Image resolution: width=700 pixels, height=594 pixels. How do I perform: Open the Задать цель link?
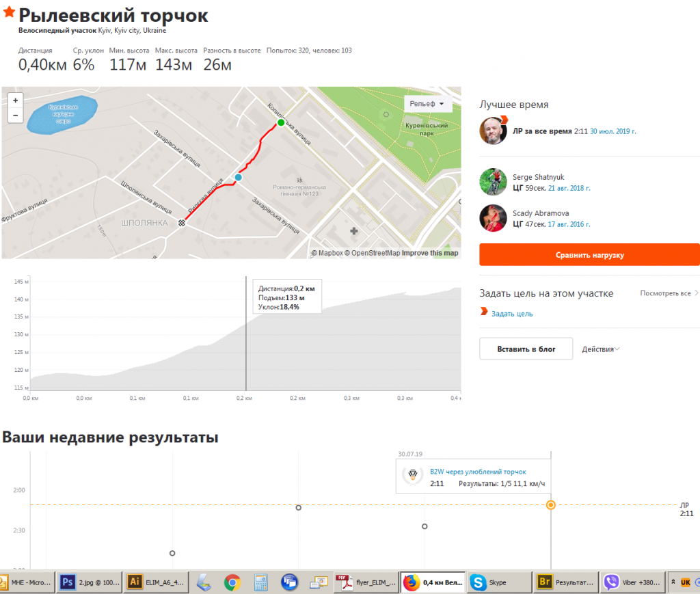[x=511, y=314]
